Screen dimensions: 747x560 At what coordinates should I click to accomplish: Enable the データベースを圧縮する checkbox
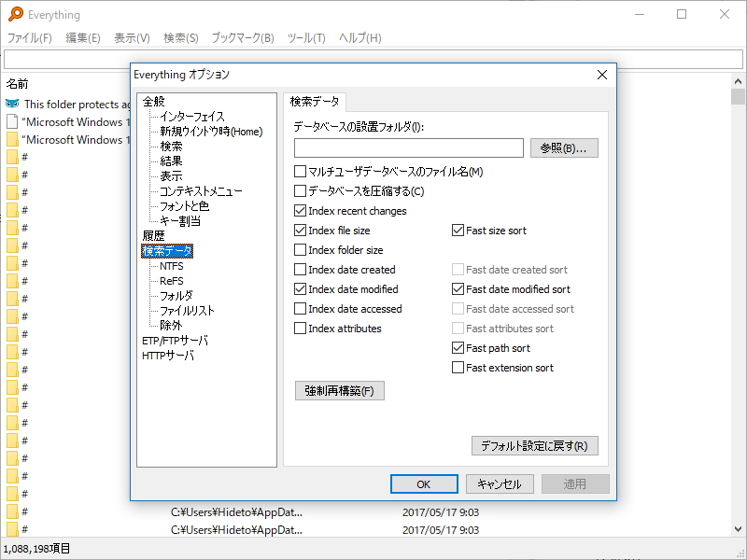click(x=301, y=191)
